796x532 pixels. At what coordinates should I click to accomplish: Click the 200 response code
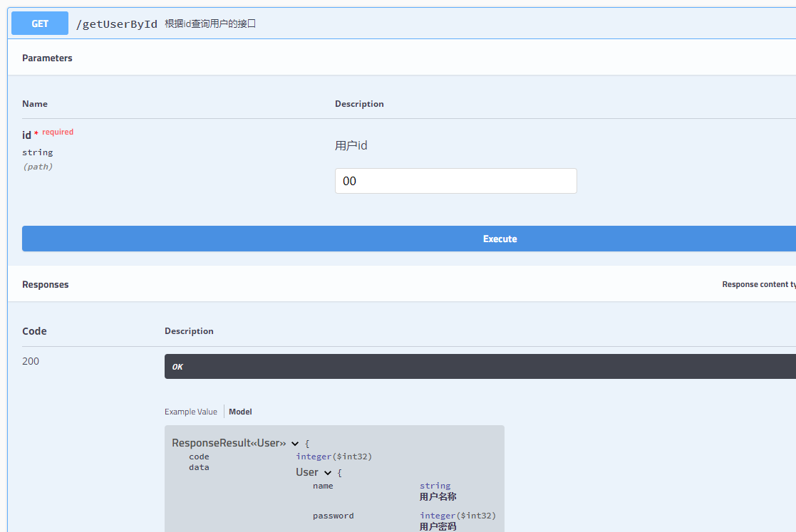[31, 361]
